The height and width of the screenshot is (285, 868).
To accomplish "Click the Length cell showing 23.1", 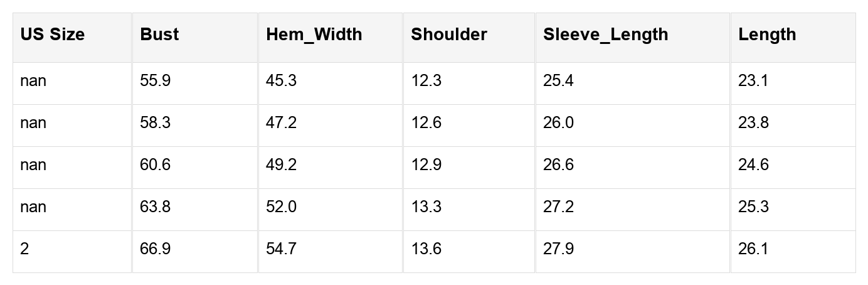I will click(753, 81).
